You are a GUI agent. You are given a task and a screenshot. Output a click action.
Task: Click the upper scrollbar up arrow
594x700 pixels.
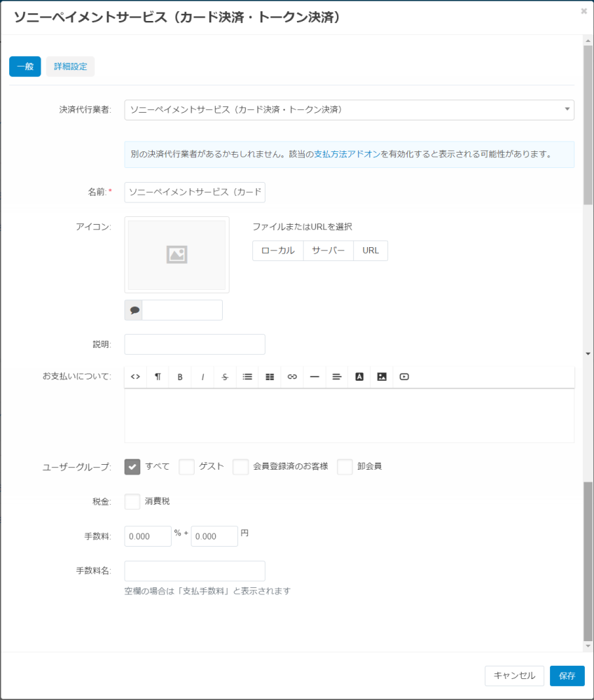tap(588, 41)
